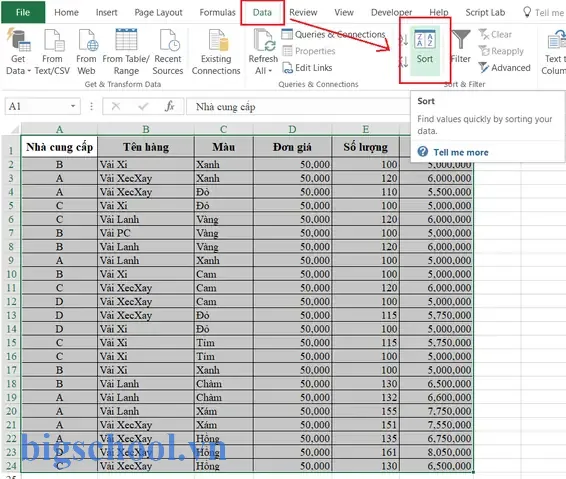
Task: Switch to the Home tab
Action: click(66, 12)
